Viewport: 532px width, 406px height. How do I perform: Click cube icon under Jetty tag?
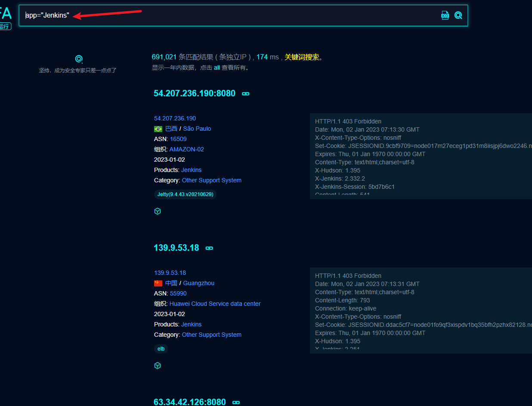[x=158, y=211]
